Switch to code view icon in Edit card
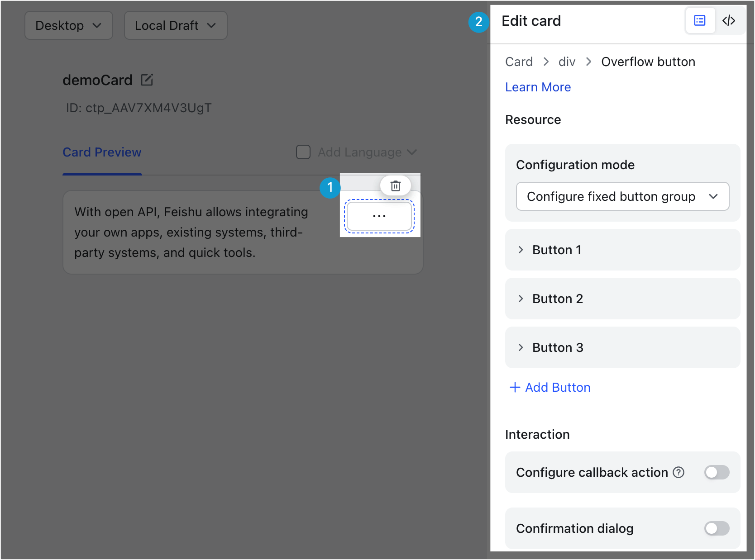 pos(729,21)
